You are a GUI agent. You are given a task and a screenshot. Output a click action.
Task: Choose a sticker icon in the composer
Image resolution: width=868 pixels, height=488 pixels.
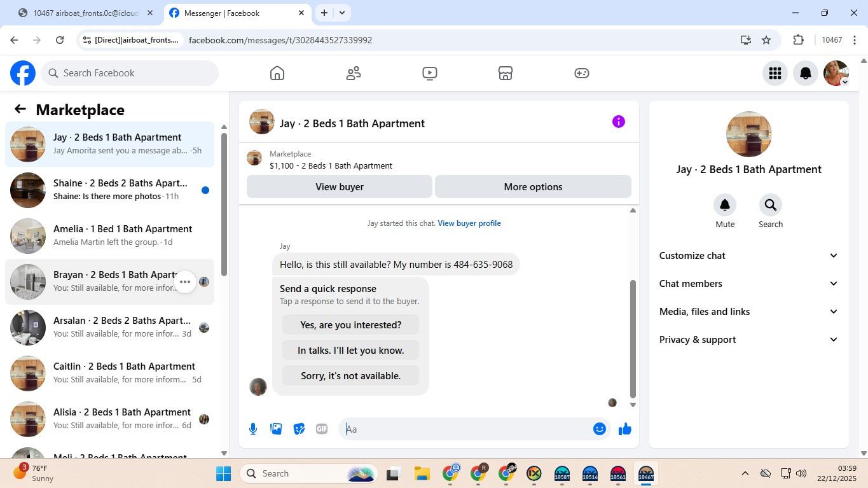coord(299,429)
